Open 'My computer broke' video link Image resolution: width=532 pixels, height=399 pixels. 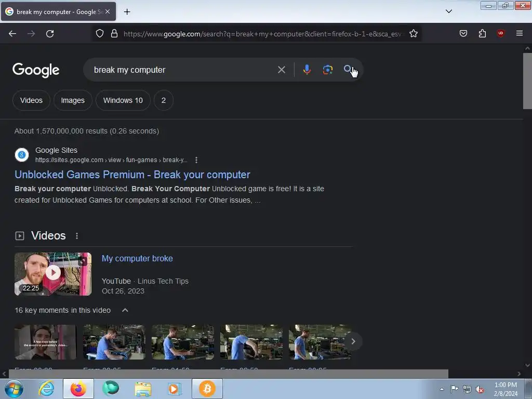137,259
